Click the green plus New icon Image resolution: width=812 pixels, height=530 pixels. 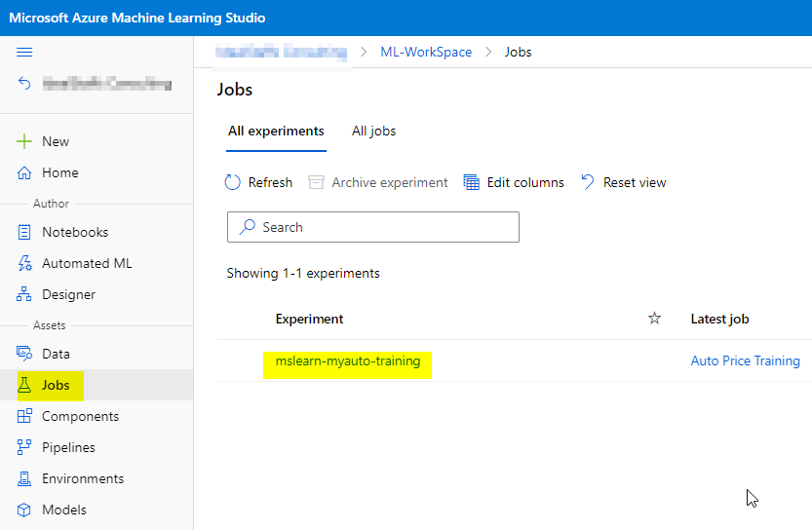(24, 141)
